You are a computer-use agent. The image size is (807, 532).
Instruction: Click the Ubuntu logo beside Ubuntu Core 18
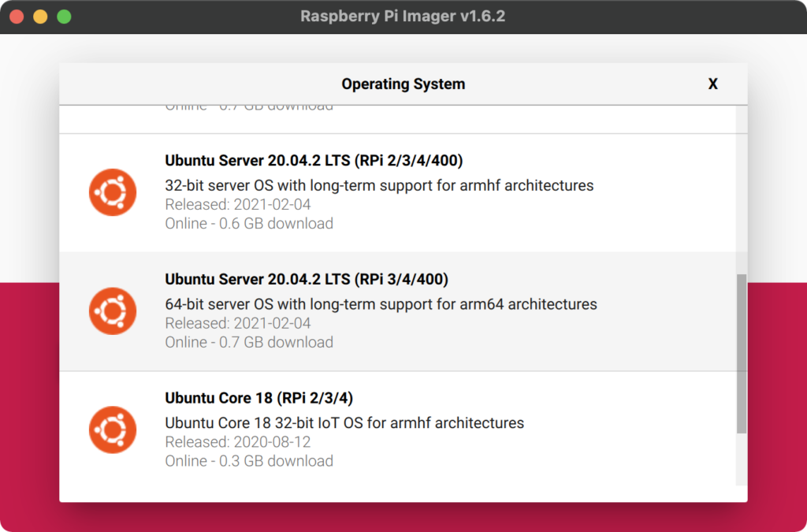click(113, 430)
